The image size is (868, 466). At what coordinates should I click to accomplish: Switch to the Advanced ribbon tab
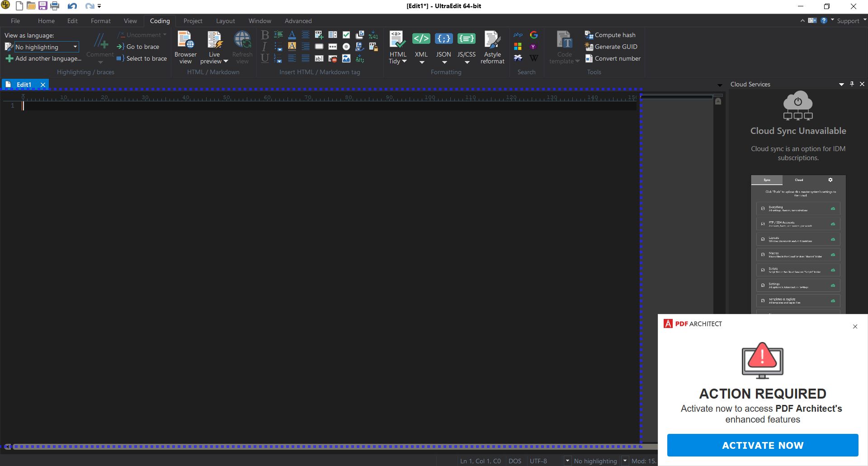(x=298, y=21)
